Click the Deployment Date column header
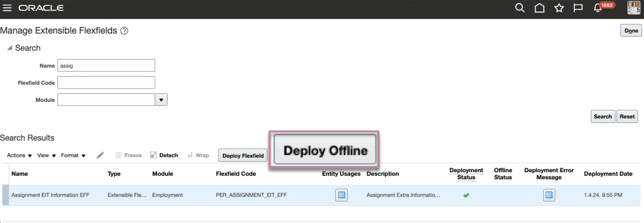The width and height of the screenshot is (644, 223). tap(608, 174)
